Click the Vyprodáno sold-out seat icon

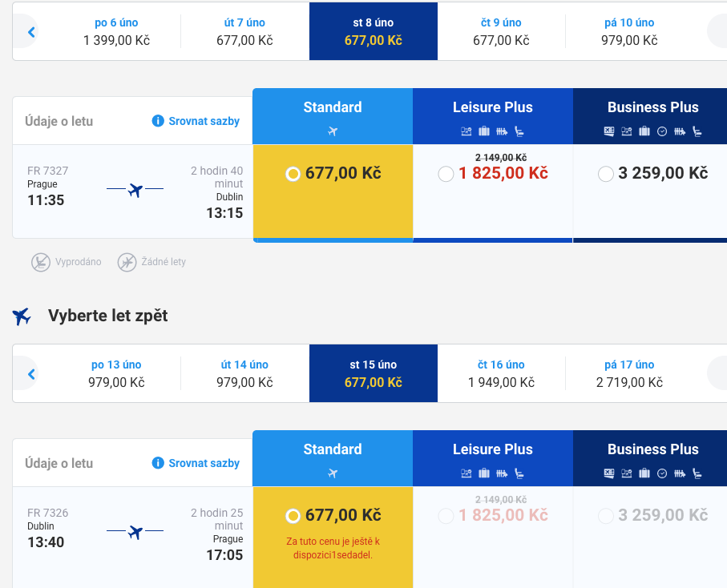click(x=41, y=262)
